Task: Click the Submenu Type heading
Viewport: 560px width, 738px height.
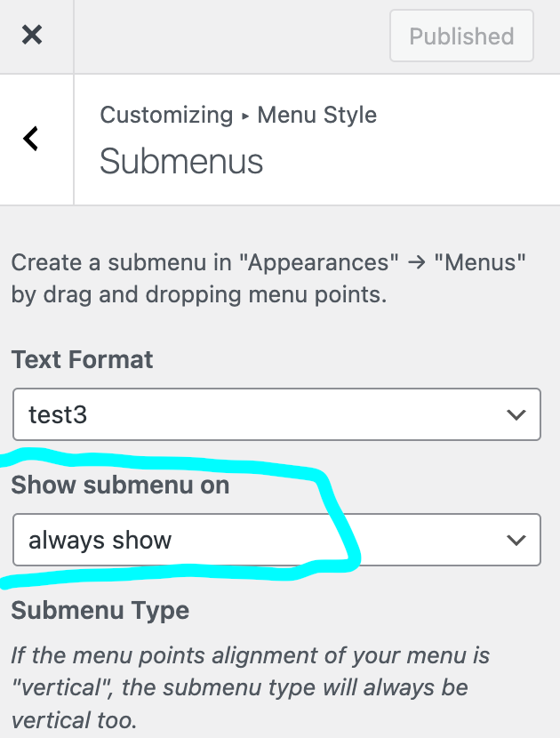Action: (x=100, y=611)
